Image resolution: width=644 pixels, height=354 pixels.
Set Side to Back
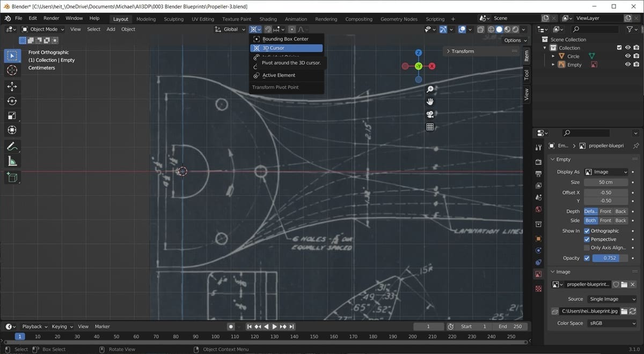621,220
